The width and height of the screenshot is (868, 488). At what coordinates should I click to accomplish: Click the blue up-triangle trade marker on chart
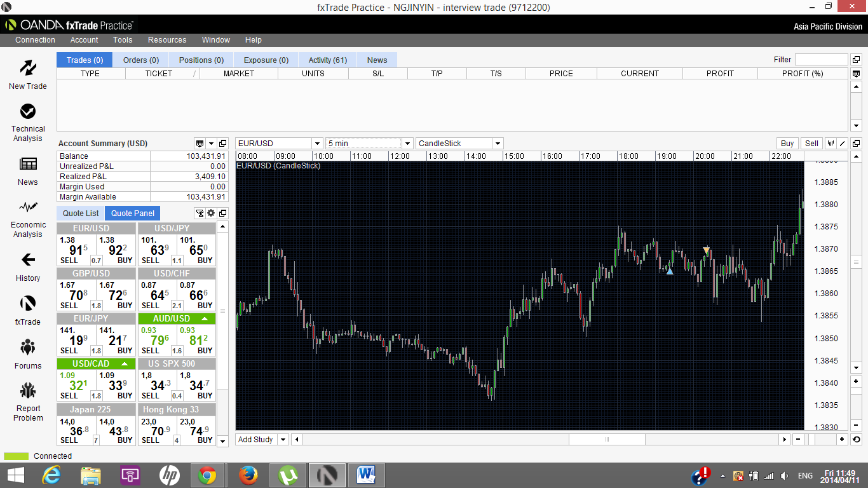pos(670,271)
